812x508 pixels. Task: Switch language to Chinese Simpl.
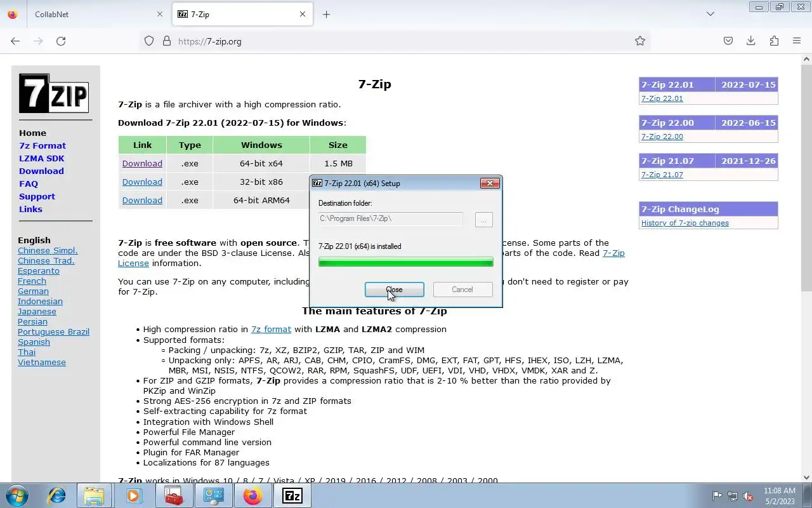48,250
